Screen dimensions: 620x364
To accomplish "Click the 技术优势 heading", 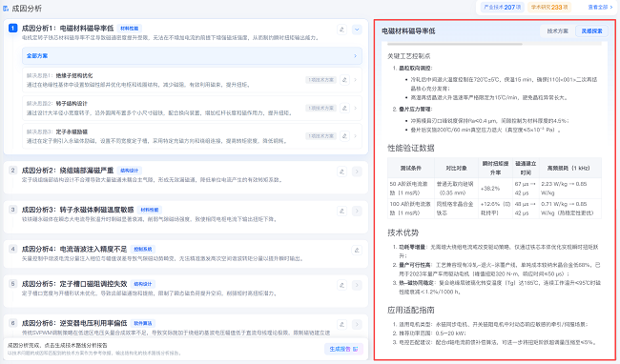I will click(403, 233).
